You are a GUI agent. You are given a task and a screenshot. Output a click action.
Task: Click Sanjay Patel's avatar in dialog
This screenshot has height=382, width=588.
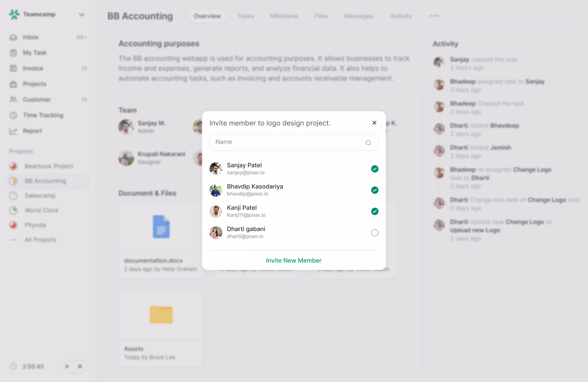click(x=216, y=168)
